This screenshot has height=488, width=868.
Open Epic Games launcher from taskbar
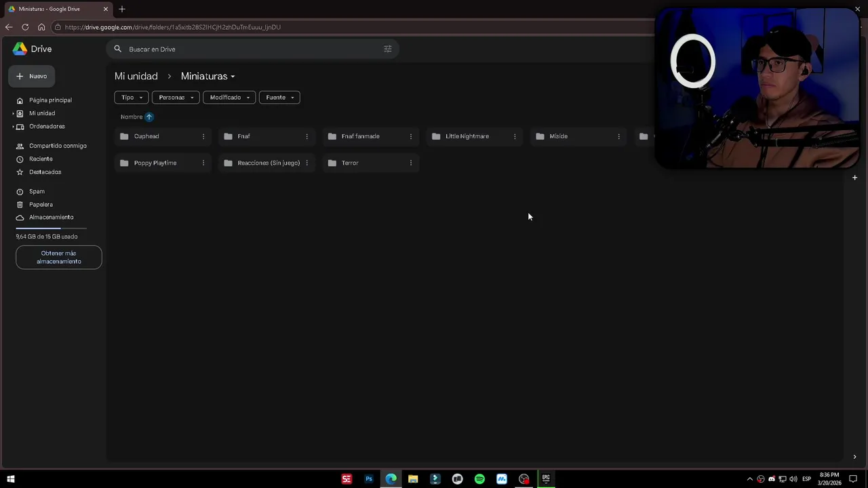(x=546, y=479)
